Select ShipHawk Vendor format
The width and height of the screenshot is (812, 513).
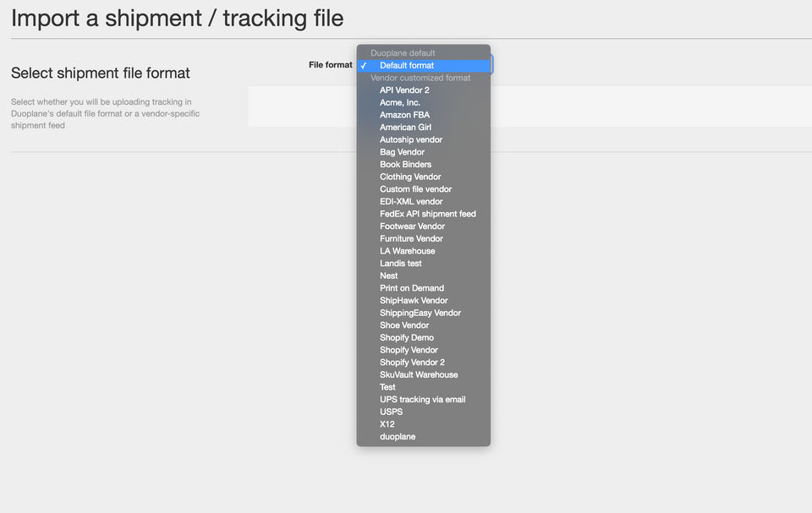coord(414,301)
